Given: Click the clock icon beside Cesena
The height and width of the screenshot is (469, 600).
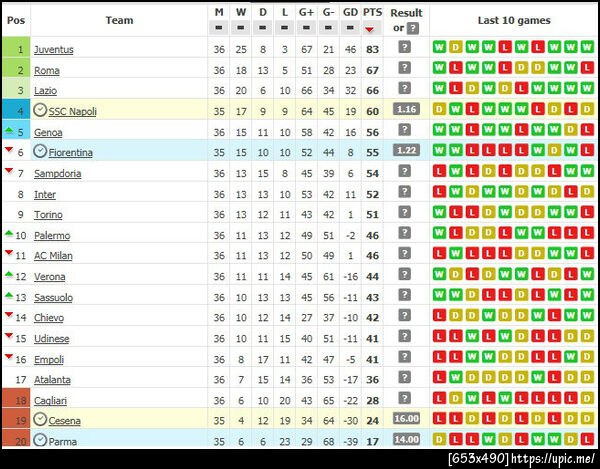Looking at the screenshot, I should point(40,420).
